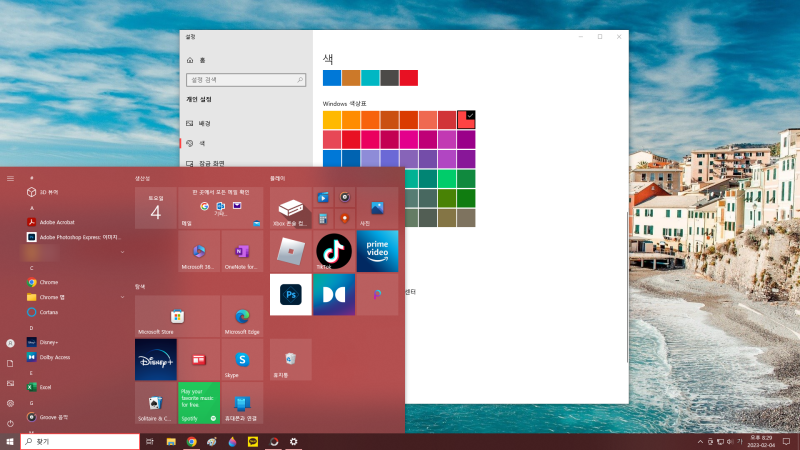Launch the Solitaire & Casual Games tile
Screen dimensions: 800x450
pyautogui.click(x=156, y=403)
